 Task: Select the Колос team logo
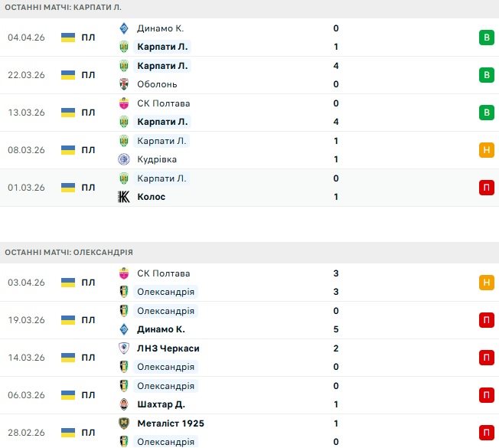coord(124,197)
